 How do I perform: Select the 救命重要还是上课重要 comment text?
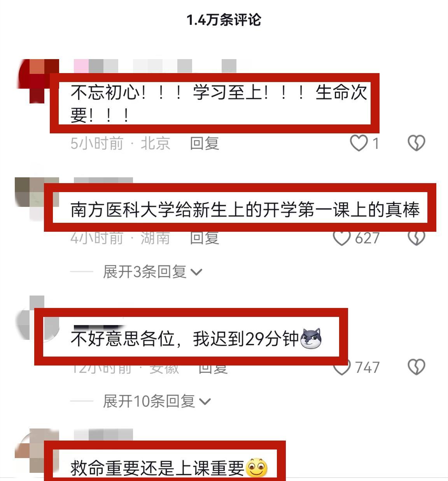(x=169, y=468)
